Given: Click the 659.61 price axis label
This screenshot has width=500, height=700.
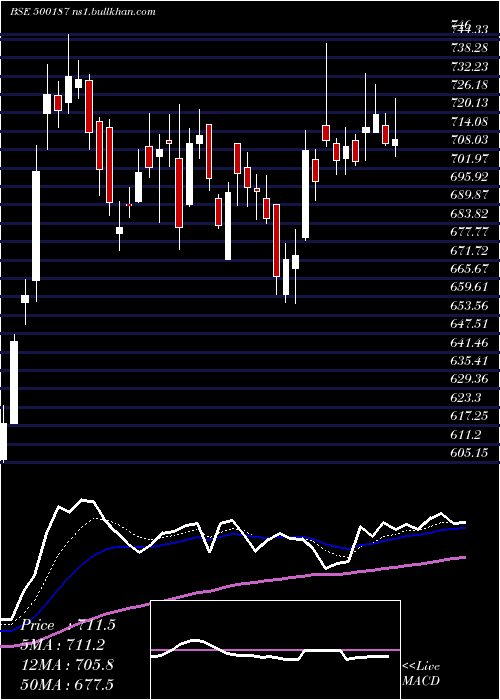Looking at the screenshot, I should coord(470,287).
